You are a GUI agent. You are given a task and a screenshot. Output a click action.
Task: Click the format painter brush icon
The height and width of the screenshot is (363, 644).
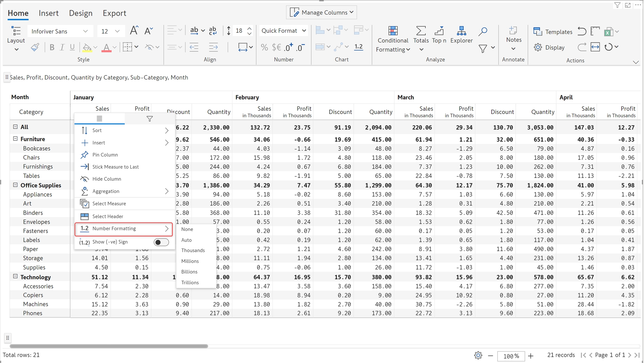[35, 47]
